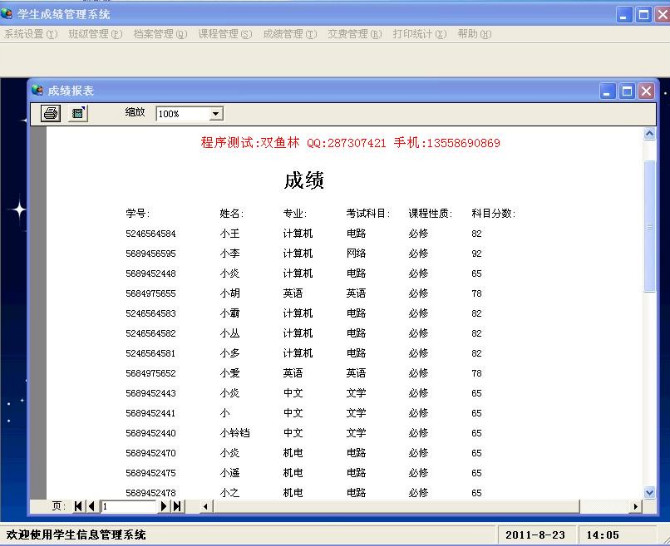Maximize the 成绩报表 window

(x=627, y=91)
